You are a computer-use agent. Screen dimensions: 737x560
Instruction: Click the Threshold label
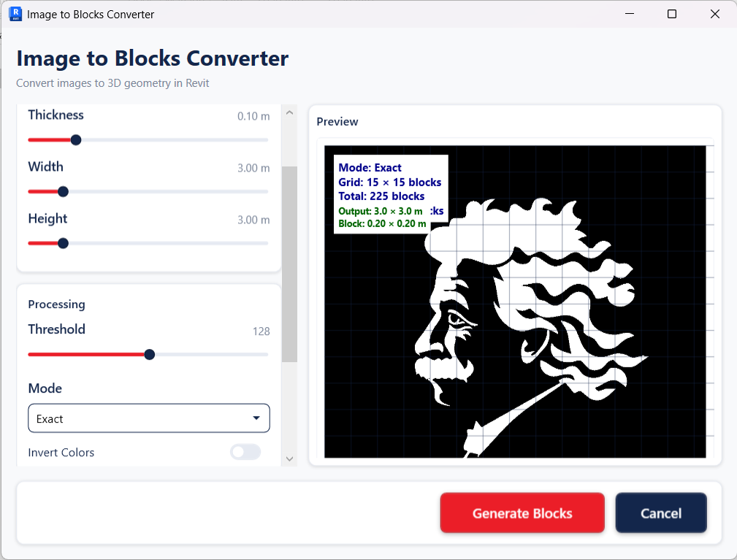pos(56,329)
